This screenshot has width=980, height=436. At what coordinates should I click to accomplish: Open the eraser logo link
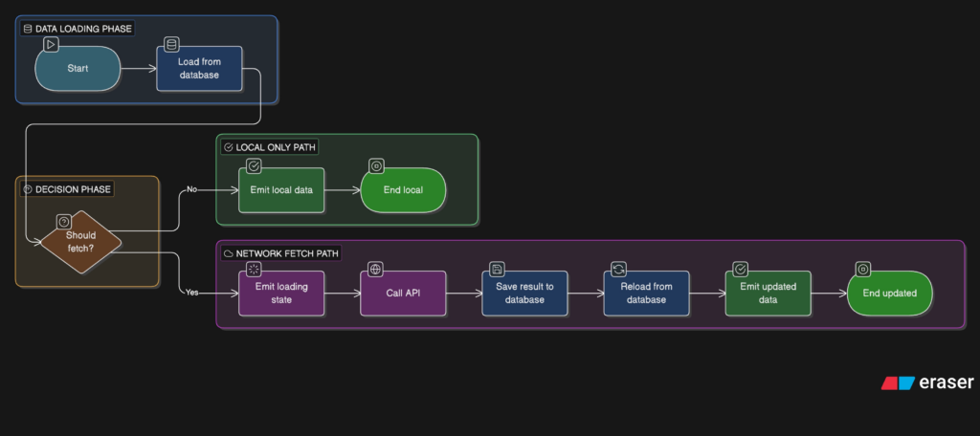926,382
